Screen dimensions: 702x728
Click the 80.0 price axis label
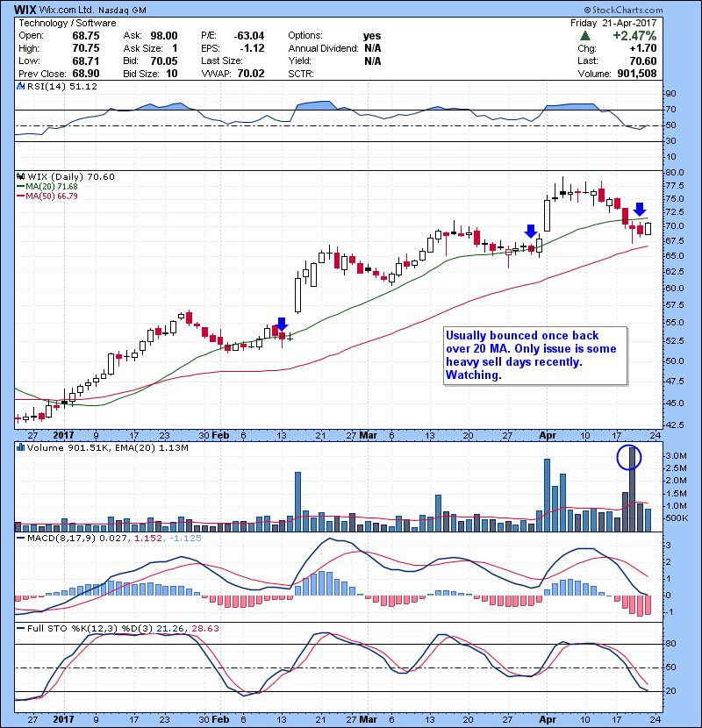[675, 173]
